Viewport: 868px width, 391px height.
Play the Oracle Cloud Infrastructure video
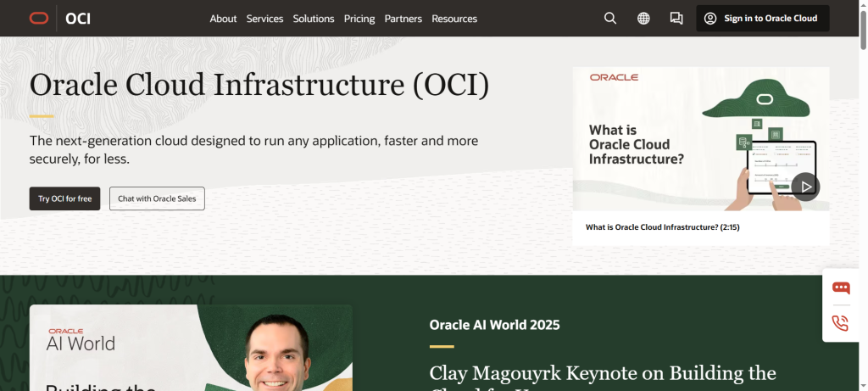(805, 187)
